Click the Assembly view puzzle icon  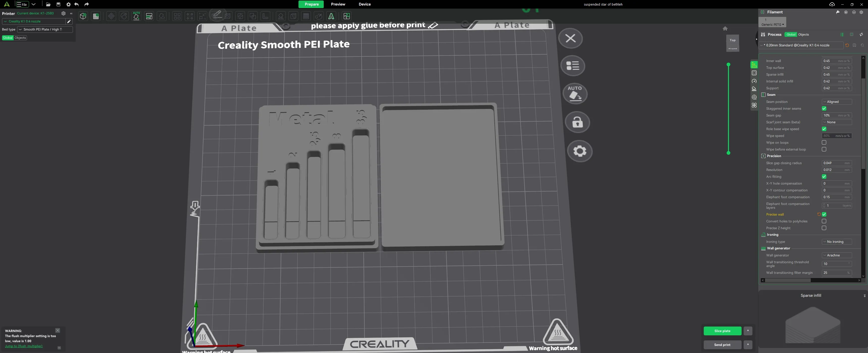coord(346,16)
